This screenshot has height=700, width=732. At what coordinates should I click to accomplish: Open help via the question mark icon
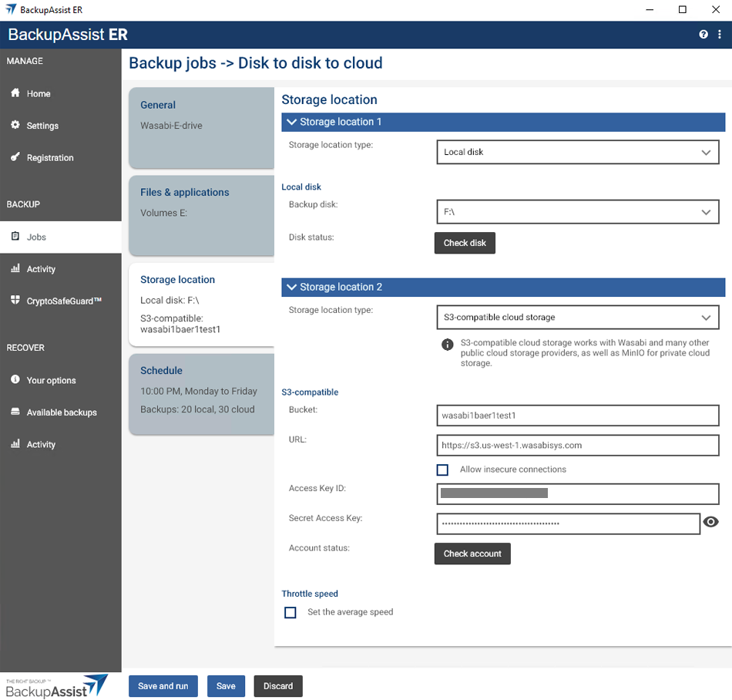point(703,34)
